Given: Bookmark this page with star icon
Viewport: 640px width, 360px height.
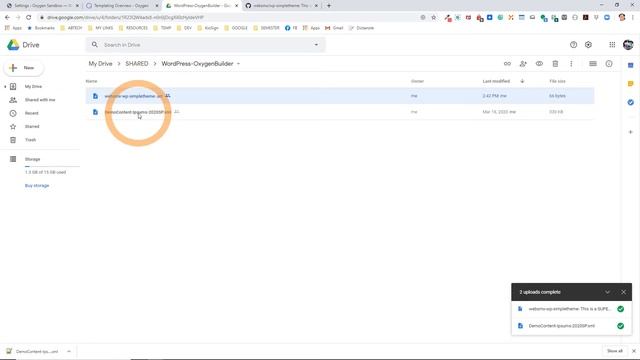Looking at the screenshot, I should click(433, 18).
